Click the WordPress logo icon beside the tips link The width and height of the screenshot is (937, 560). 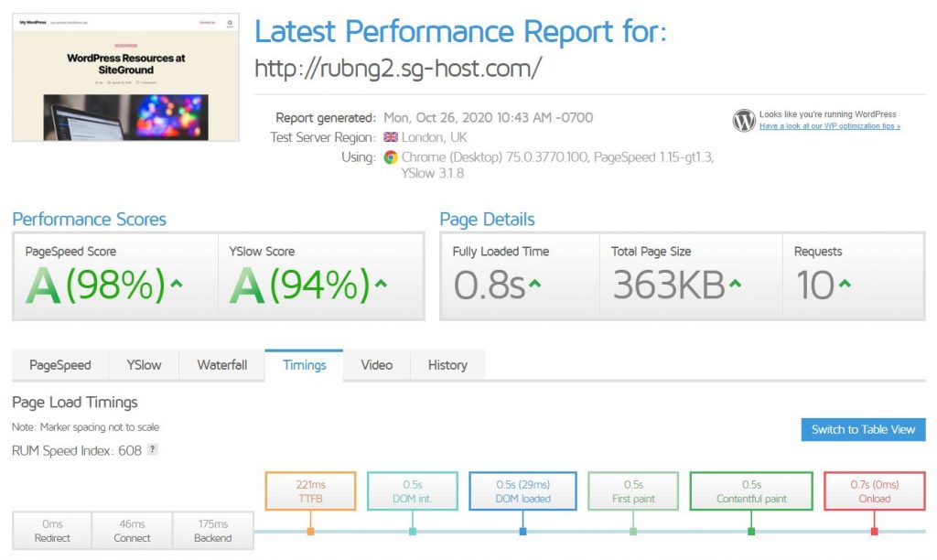743,120
